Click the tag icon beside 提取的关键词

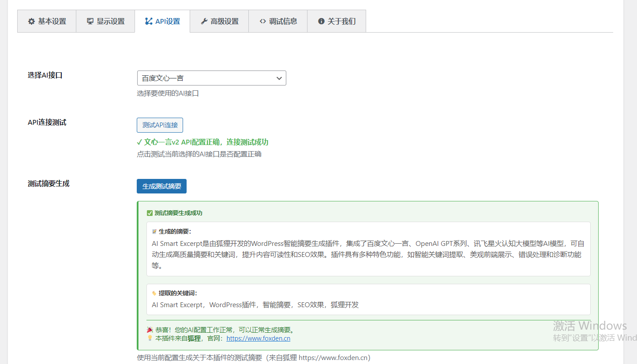(154, 293)
